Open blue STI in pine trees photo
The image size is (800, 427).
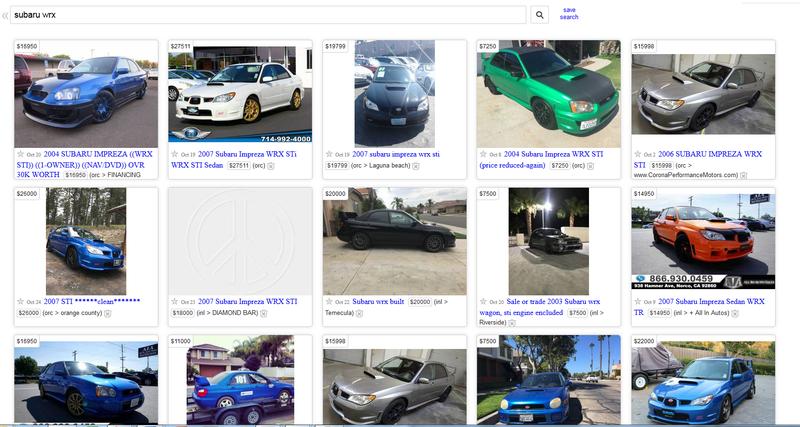(86, 241)
